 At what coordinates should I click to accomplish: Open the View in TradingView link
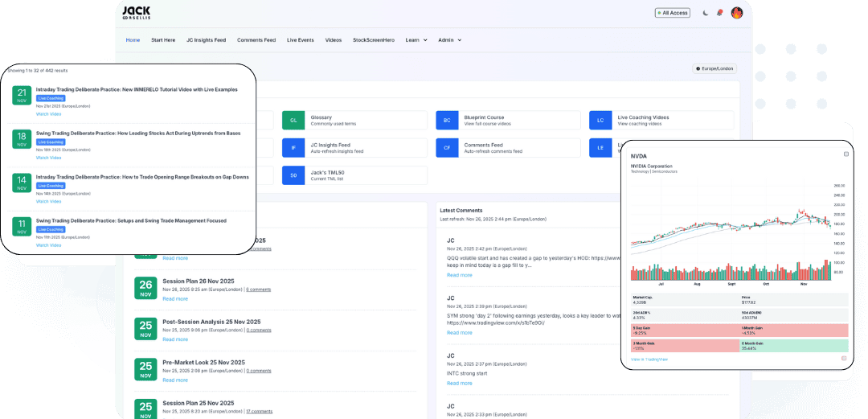point(649,359)
